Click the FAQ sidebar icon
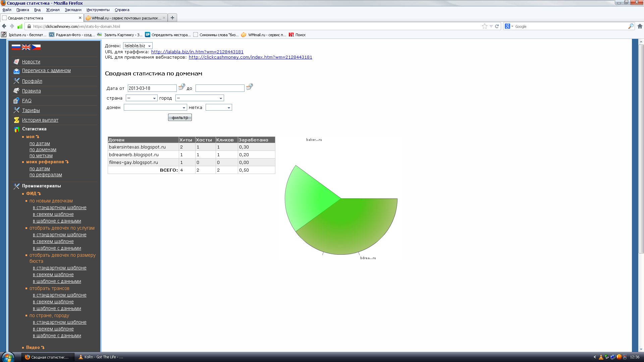Image resolution: width=644 pixels, height=362 pixels. (x=16, y=100)
